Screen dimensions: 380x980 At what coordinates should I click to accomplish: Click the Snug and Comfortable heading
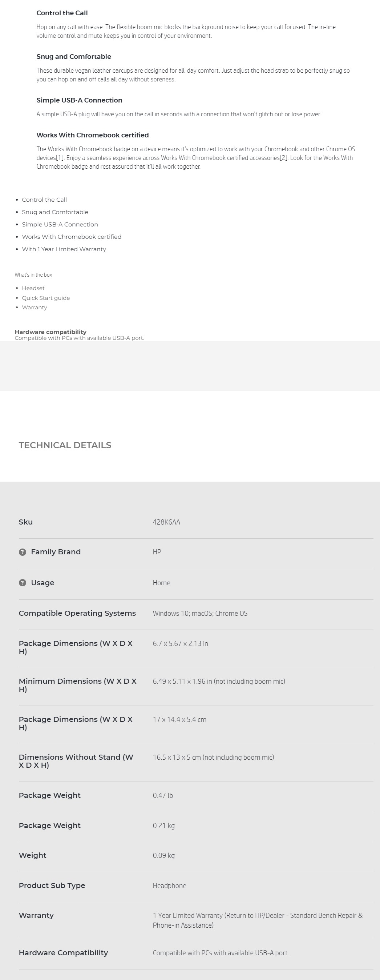point(74,57)
